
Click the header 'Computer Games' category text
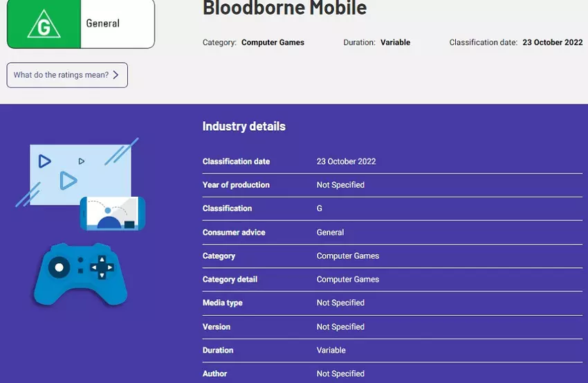[273, 42]
